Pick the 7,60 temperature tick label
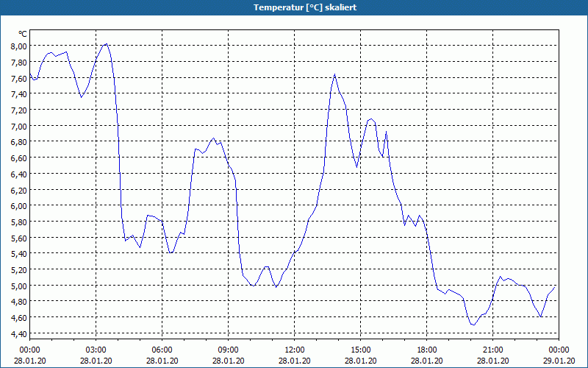This screenshot has height=368, width=588. 19,78
